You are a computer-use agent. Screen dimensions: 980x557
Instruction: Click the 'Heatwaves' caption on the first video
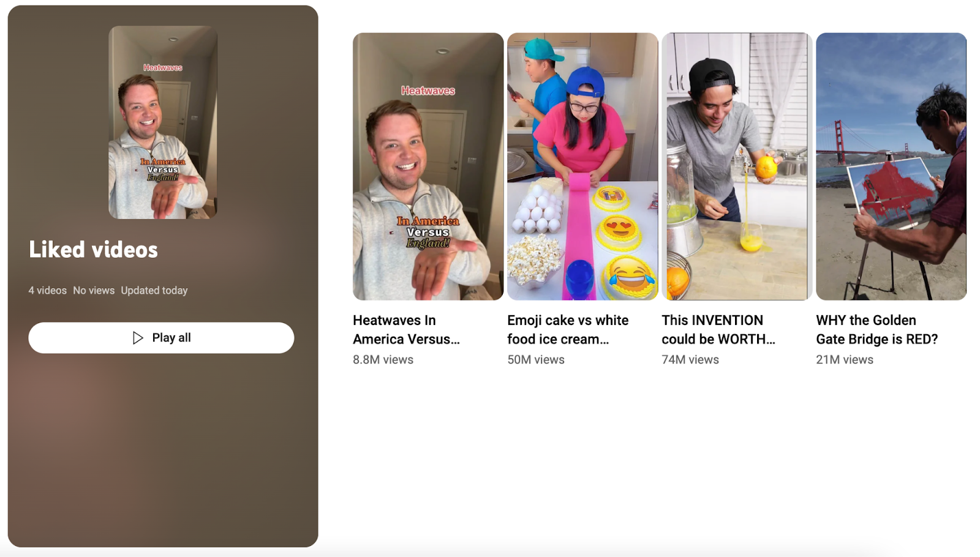[x=428, y=91]
